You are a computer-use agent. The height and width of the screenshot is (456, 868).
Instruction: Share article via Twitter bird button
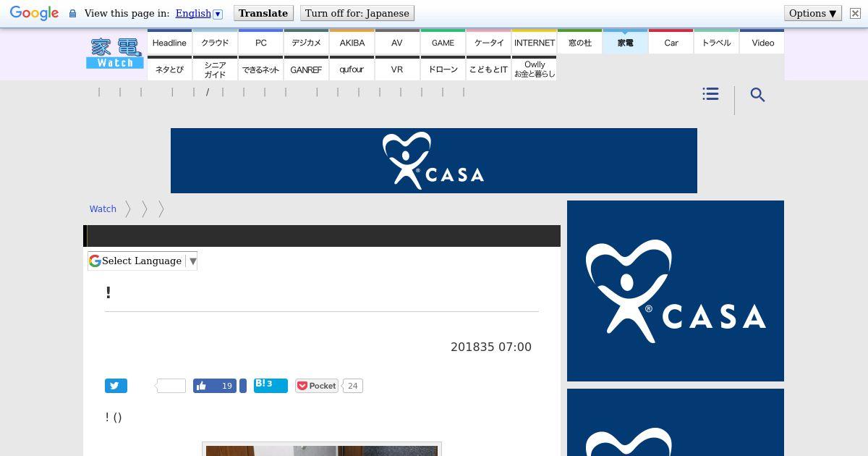(x=116, y=386)
